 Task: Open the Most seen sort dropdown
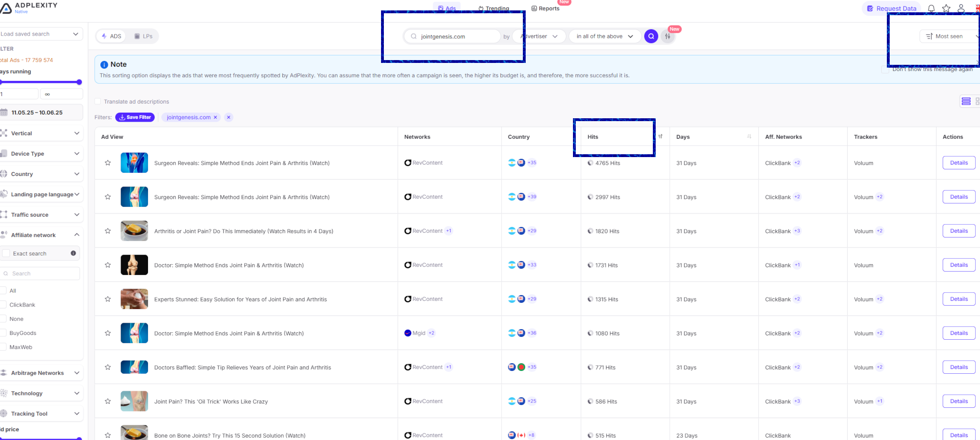pos(949,36)
